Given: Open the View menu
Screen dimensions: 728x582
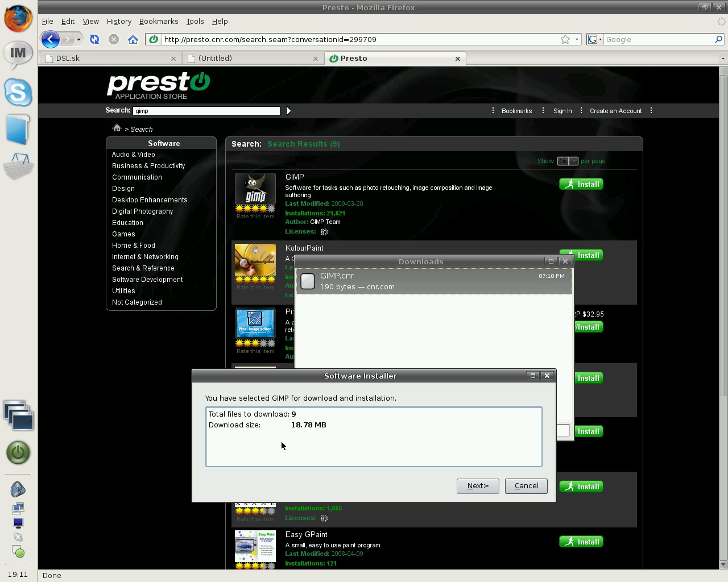Looking at the screenshot, I should pos(90,21).
